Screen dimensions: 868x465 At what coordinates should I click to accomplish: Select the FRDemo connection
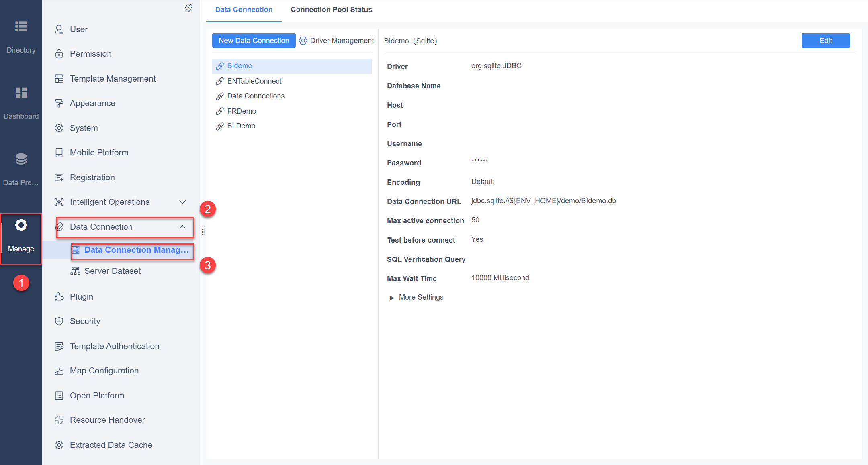coord(292,111)
